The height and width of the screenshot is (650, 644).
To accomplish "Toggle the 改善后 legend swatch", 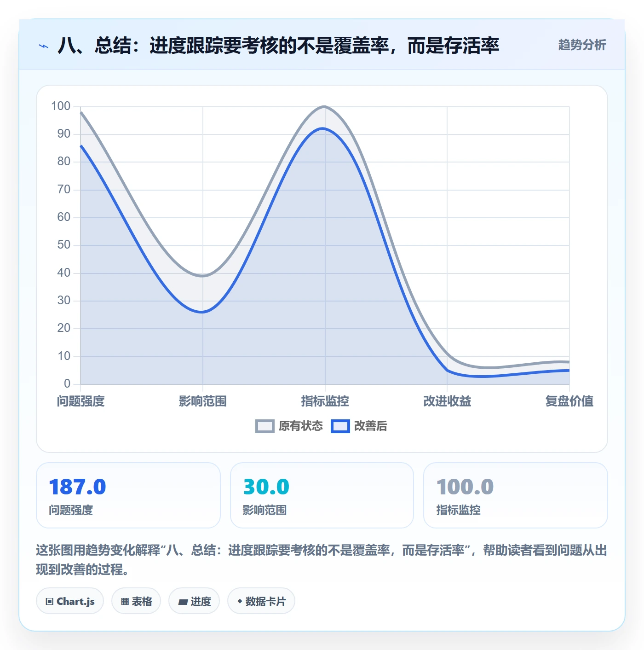I will tap(340, 426).
